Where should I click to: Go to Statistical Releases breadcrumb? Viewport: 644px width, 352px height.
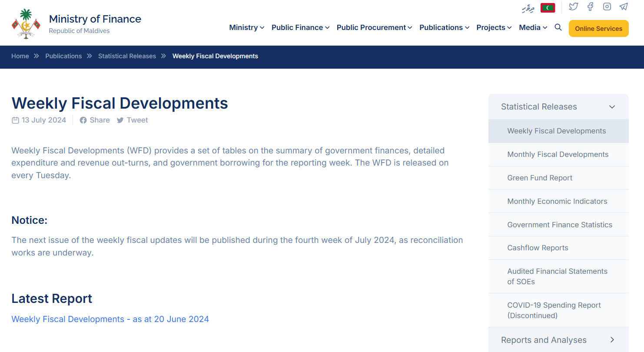pyautogui.click(x=127, y=56)
